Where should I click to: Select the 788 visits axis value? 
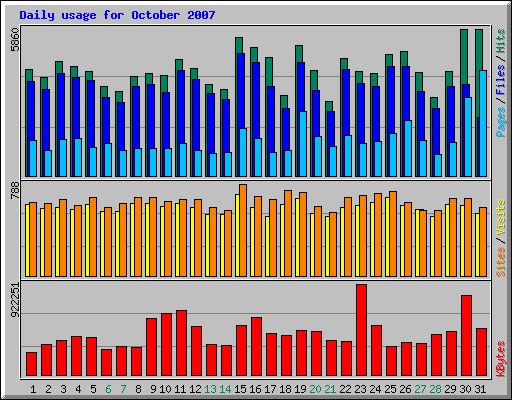pos(15,191)
